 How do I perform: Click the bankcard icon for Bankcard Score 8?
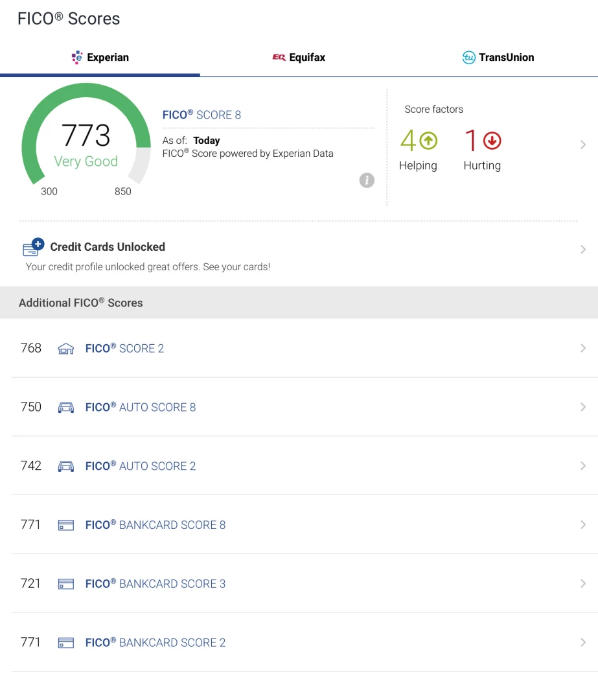(65, 524)
